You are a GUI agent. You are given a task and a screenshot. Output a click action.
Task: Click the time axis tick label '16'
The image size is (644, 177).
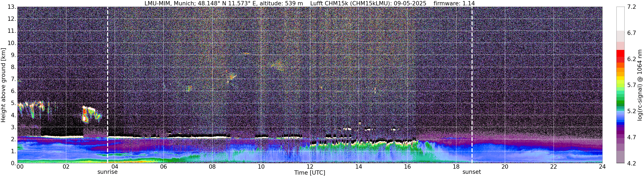(x=407, y=167)
